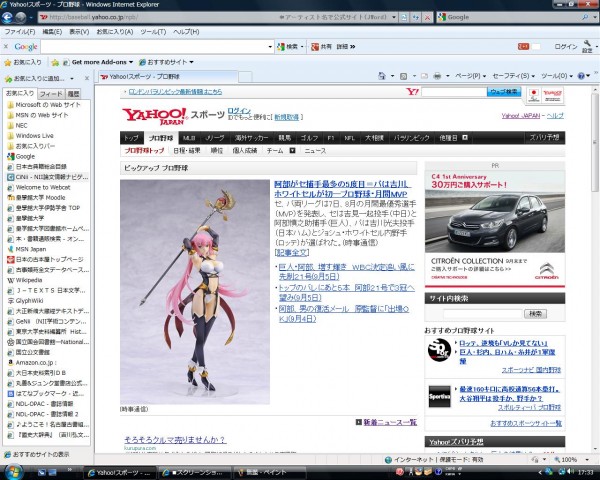Click the red Y! icon by search

coord(412,92)
